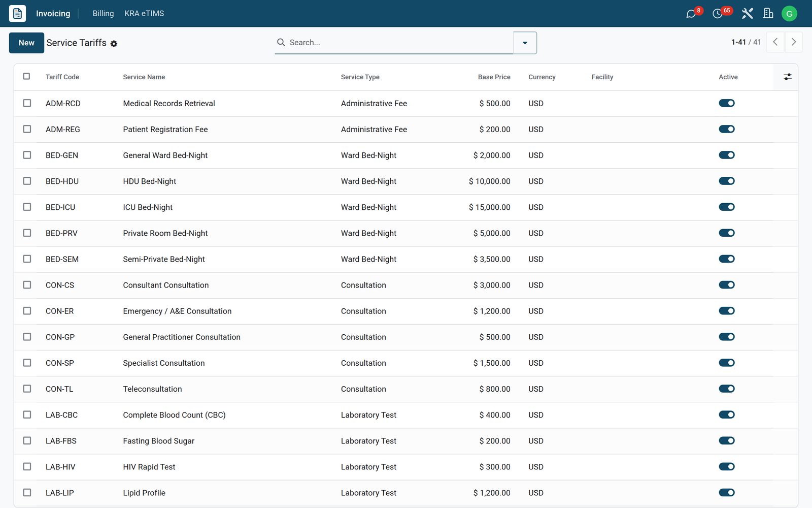Viewport: 812px width, 508px height.
Task: Open the Billing menu
Action: 103,14
